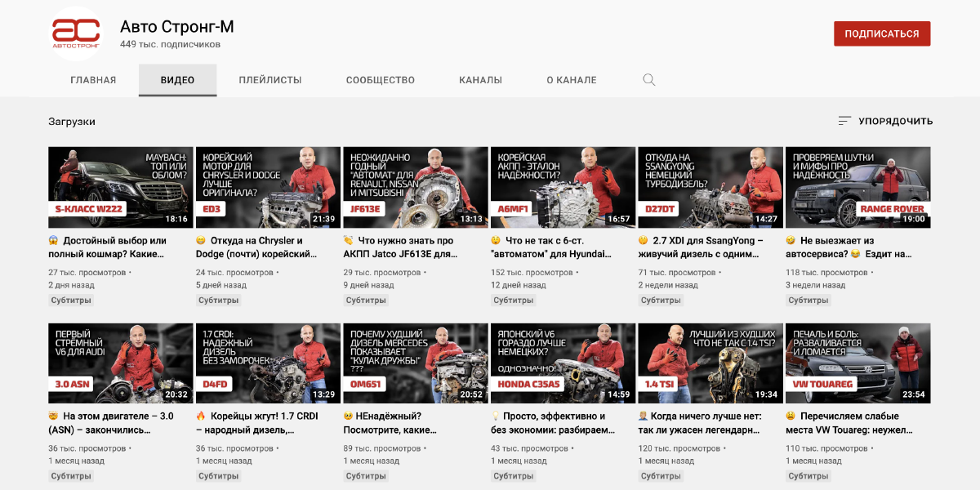Open the D27DT SsangYong turbodiesel thumbnail
This screenshot has width=980, height=490.
(710, 187)
